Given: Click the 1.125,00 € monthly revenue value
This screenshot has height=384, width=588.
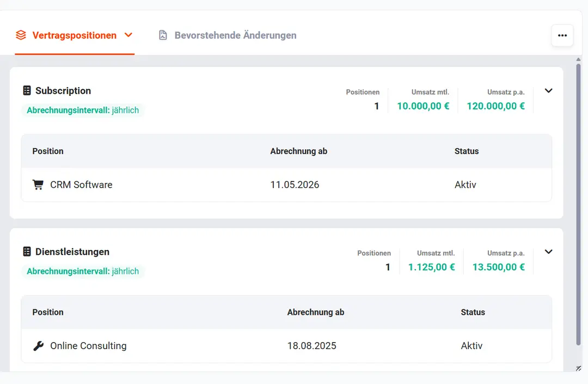Looking at the screenshot, I should click(431, 267).
